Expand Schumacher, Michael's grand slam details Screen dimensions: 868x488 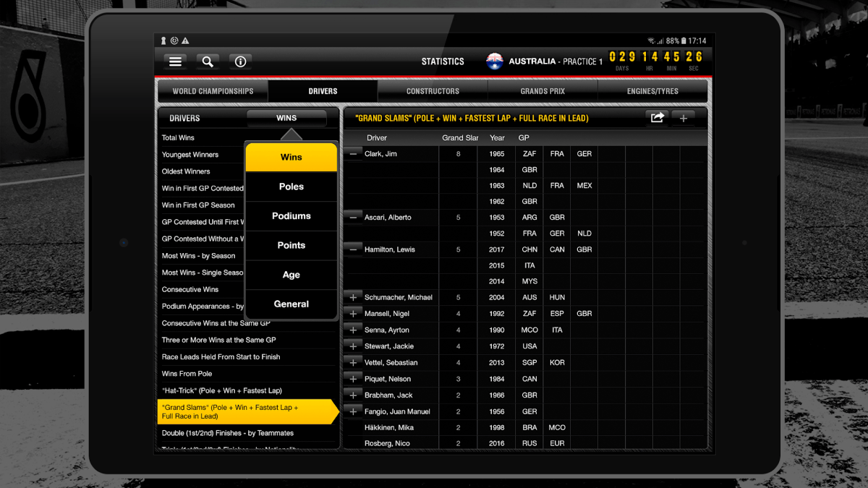[352, 297]
